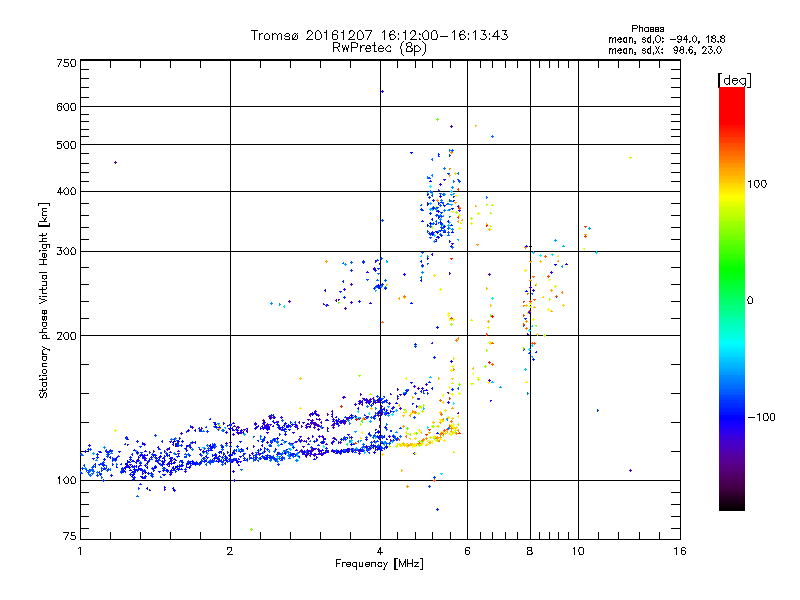Click the colorbar label '100'
The image size is (800, 600).
757,184
